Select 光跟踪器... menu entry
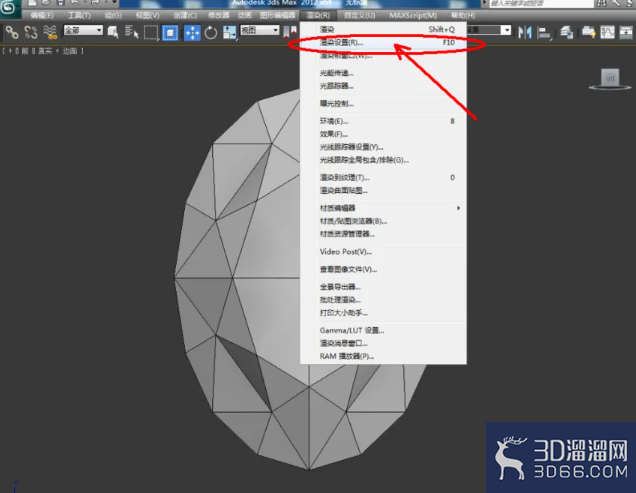 (383, 86)
